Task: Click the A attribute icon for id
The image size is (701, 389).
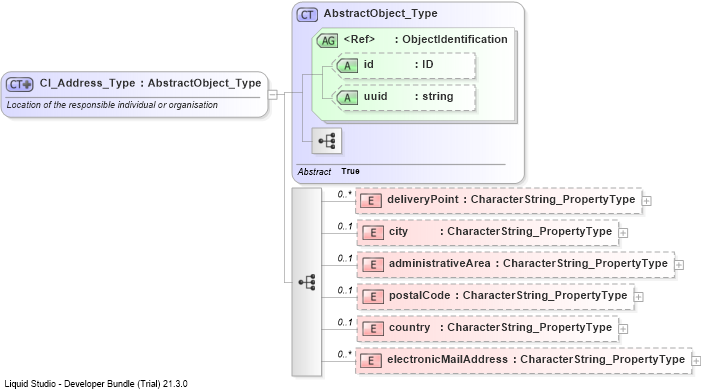Action: click(x=347, y=66)
